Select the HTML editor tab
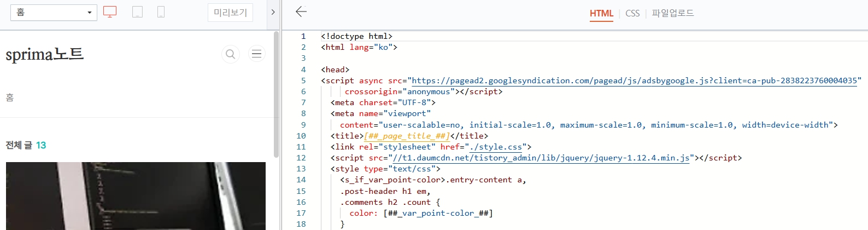The width and height of the screenshot is (868, 230). point(601,13)
